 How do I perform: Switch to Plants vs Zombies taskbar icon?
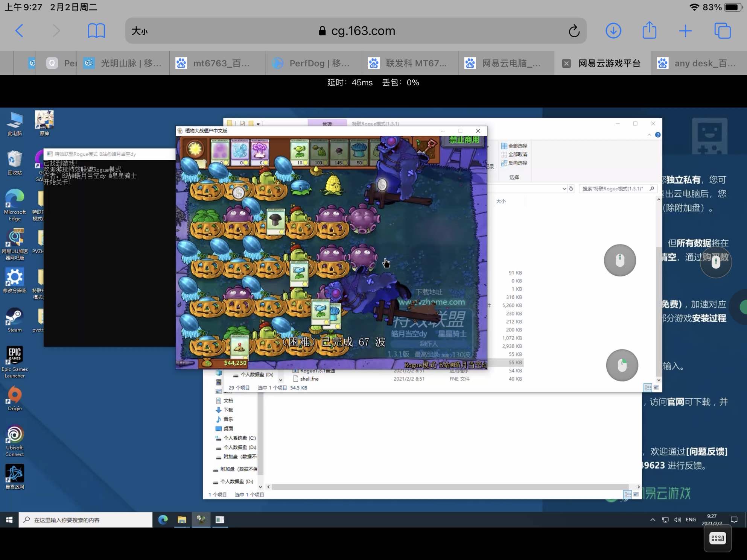[x=201, y=520]
